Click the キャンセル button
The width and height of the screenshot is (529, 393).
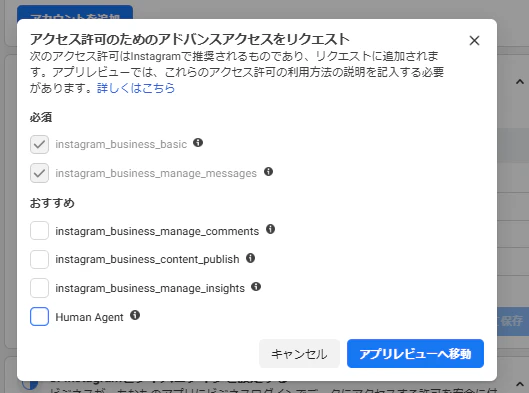pos(299,354)
